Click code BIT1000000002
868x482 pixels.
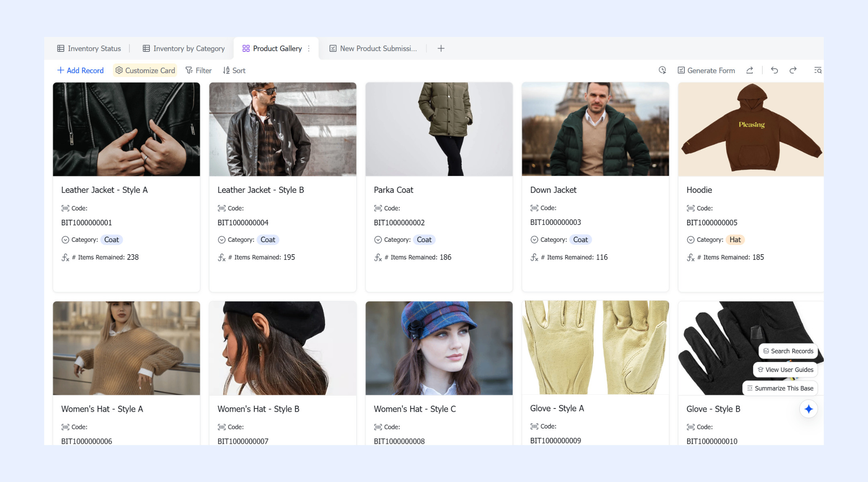(399, 223)
